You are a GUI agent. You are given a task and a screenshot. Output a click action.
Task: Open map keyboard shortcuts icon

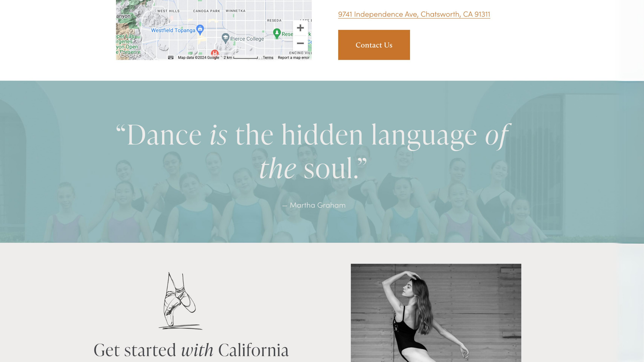coord(171,57)
